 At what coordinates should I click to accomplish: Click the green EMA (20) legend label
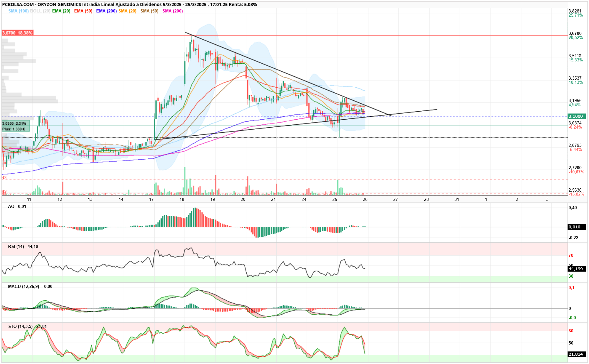click(x=61, y=11)
